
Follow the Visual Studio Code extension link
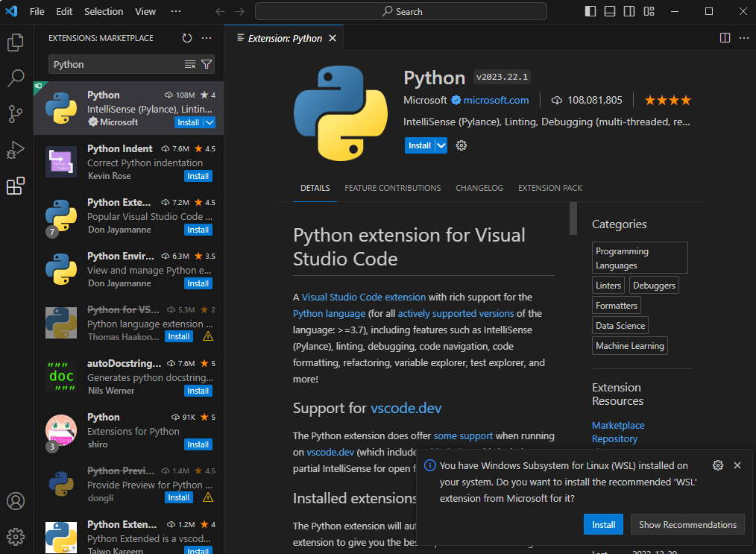pyautogui.click(x=364, y=297)
